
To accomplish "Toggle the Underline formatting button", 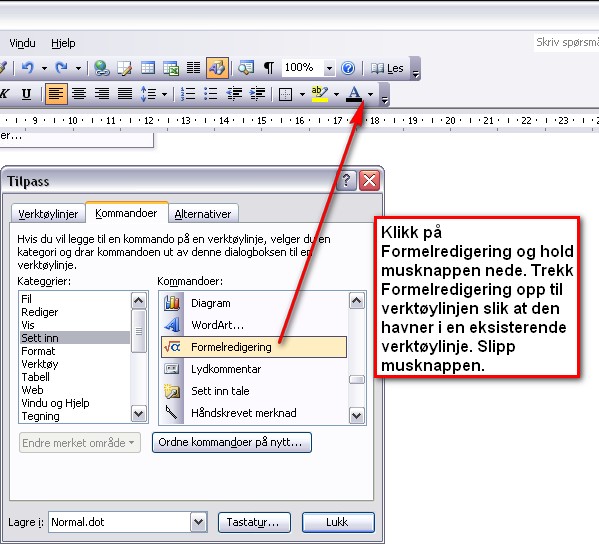I will (26, 94).
